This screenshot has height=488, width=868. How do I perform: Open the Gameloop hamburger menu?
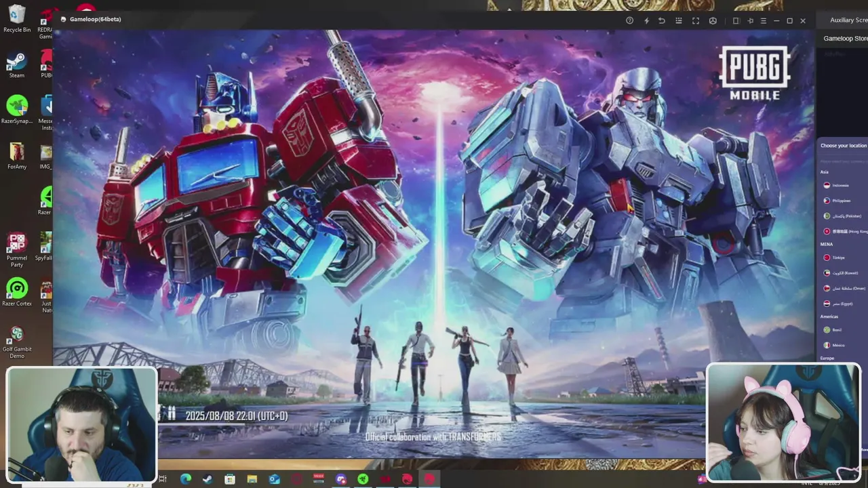(x=764, y=21)
